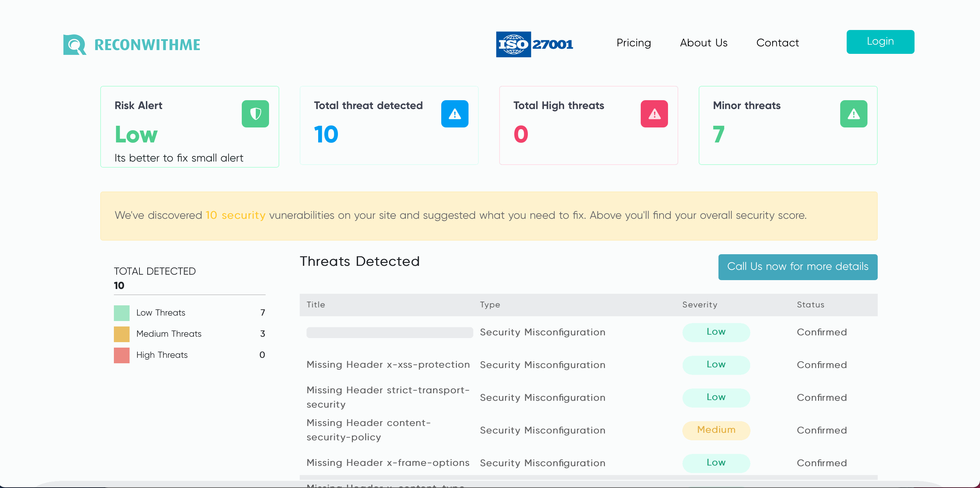Click the Title column header

[x=315, y=304]
